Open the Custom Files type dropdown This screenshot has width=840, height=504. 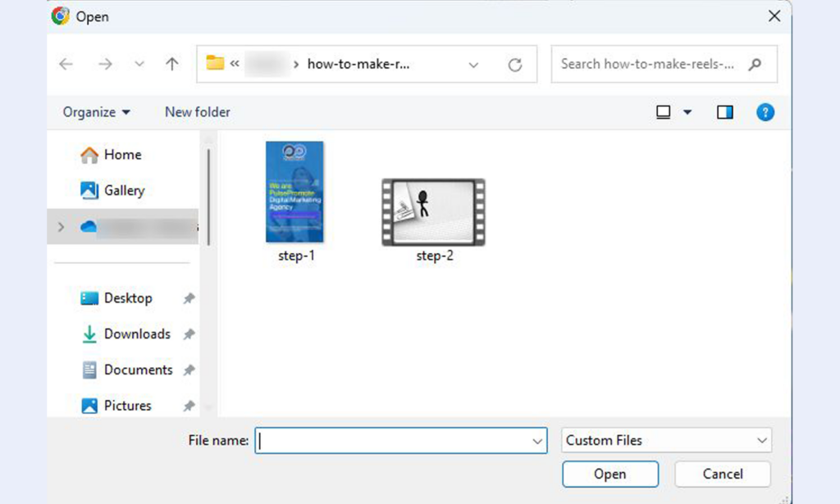pyautogui.click(x=667, y=440)
